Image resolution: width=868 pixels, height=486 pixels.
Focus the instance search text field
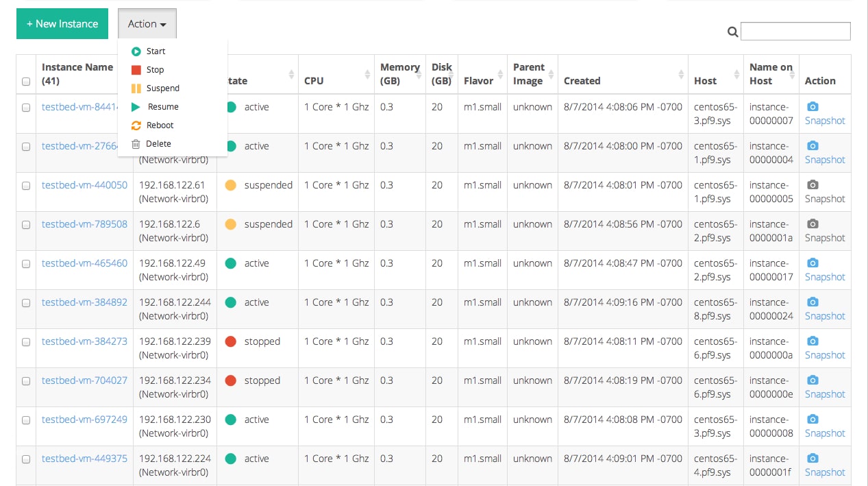(x=795, y=31)
